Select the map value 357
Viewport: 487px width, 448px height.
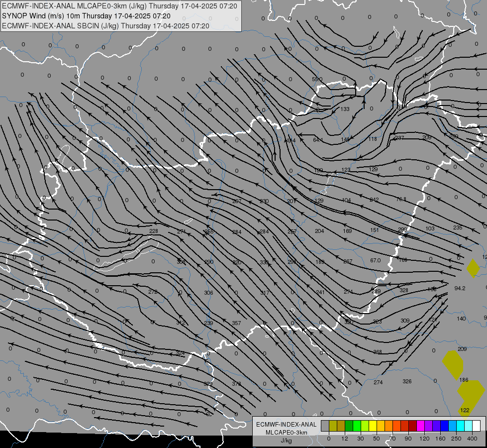[x=236, y=323]
